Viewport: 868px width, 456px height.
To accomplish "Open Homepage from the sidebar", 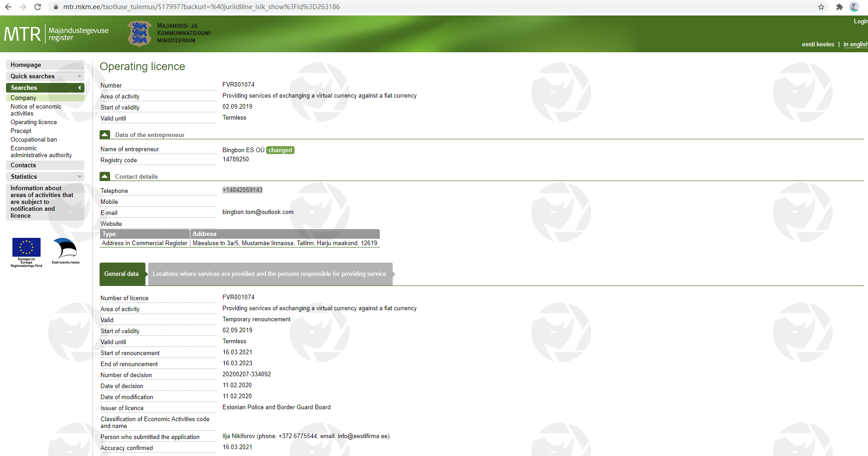I will [26, 65].
